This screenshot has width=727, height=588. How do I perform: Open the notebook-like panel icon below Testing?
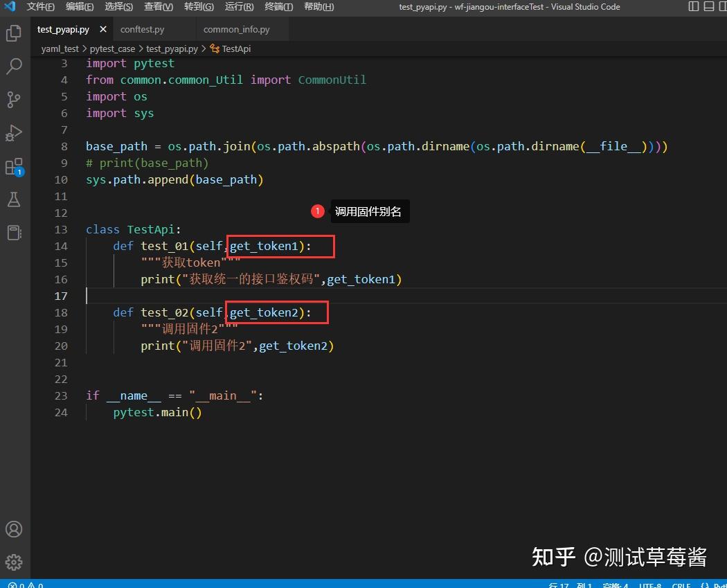tap(14, 232)
